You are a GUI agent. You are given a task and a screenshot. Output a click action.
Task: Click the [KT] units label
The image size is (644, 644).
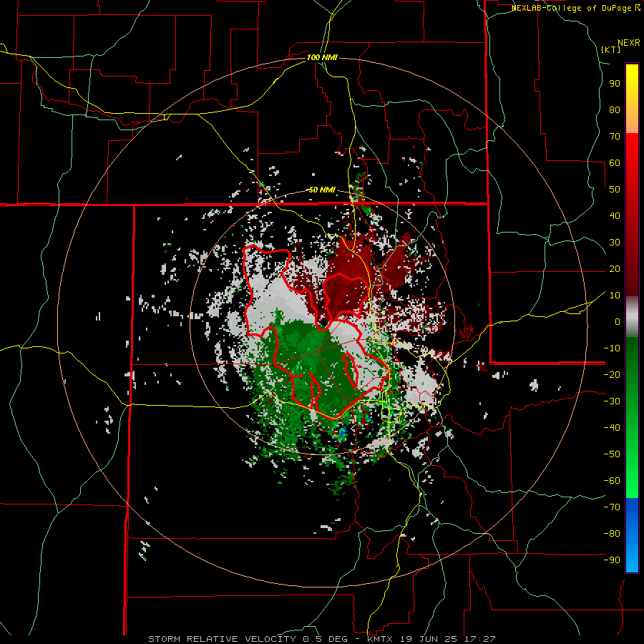pos(611,49)
